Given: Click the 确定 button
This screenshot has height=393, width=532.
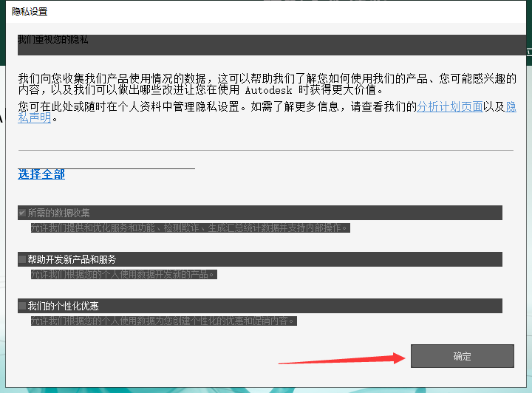Looking at the screenshot, I should (x=462, y=356).
